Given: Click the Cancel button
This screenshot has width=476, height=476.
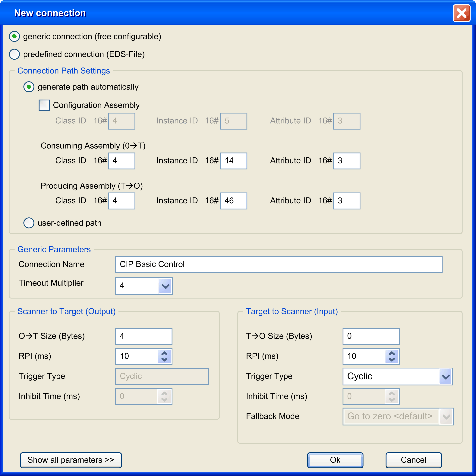Looking at the screenshot, I should click(413, 460).
